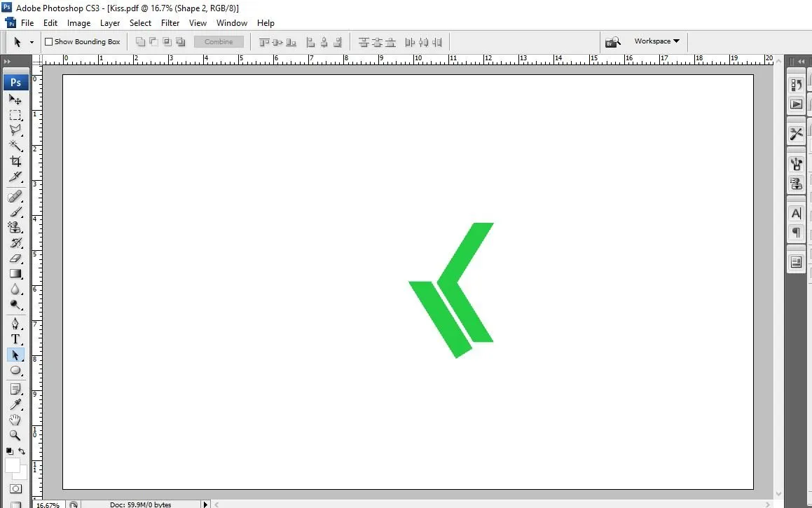Viewport: 812px width, 508px height.
Task: Select the Eraser tool
Action: coord(15,259)
